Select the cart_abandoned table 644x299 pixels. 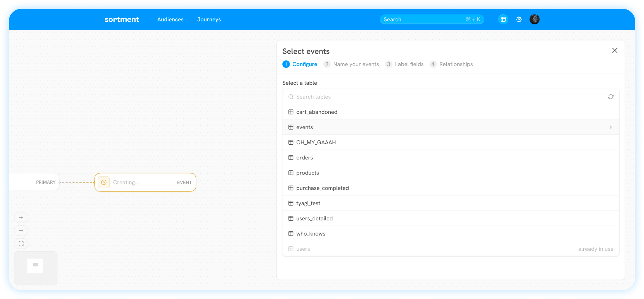[317, 112]
